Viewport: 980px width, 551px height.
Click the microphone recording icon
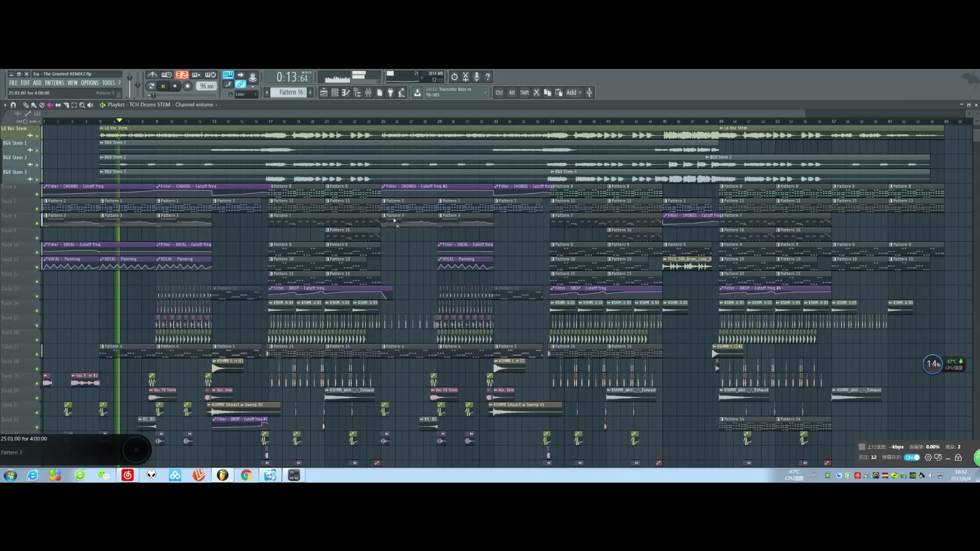point(477,77)
